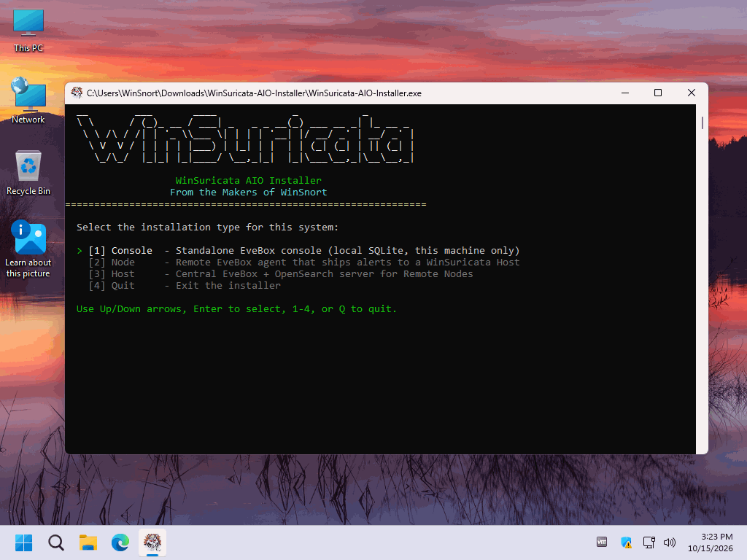This screenshot has height=560, width=747.
Task: Launch Microsoft Edge from the taskbar
Action: pyautogui.click(x=120, y=542)
